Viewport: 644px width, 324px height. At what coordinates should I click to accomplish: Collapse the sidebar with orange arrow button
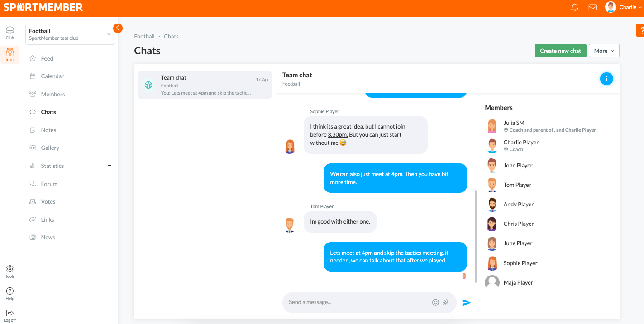pos(118,28)
